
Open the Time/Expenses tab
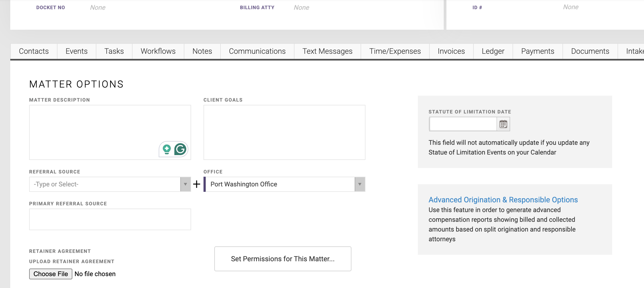tap(395, 51)
